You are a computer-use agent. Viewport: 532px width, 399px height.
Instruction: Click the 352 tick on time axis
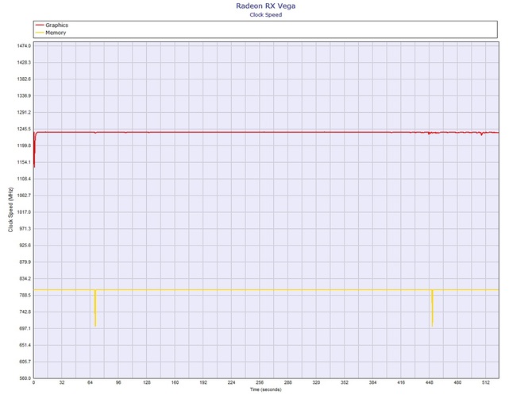tap(345, 382)
